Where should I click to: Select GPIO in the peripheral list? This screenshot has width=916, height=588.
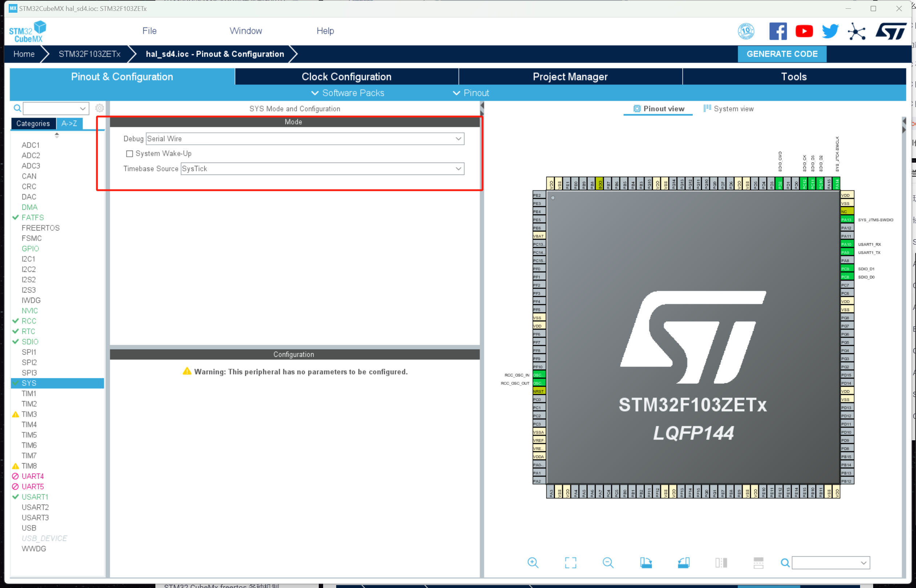30,249
